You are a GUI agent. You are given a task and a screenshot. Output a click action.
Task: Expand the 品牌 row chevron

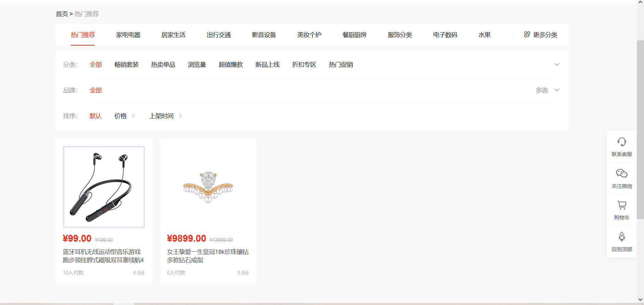pyautogui.click(x=556, y=90)
